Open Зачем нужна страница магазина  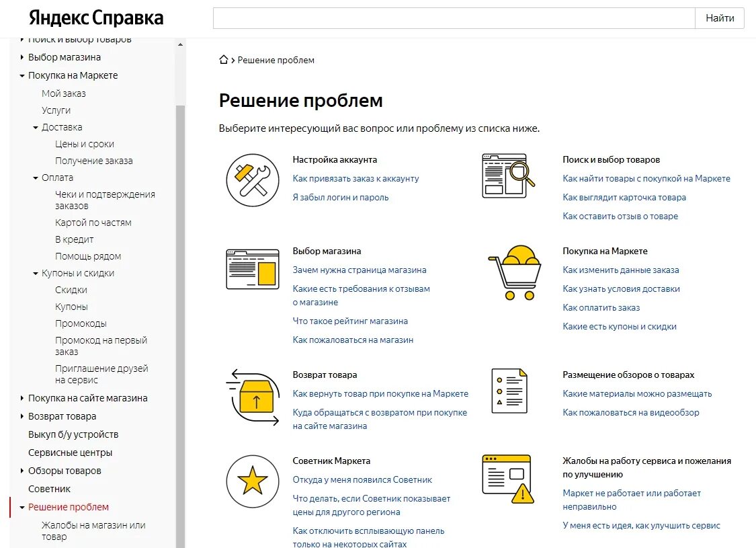click(x=360, y=270)
